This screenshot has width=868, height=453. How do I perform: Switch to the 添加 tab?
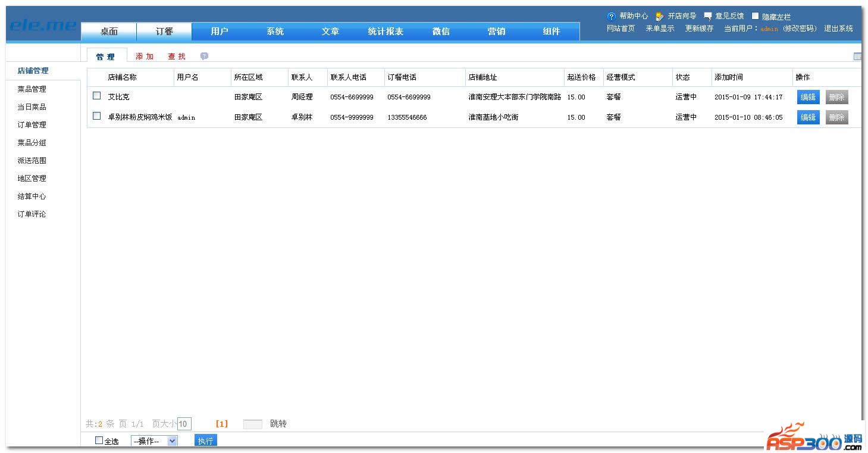click(145, 57)
